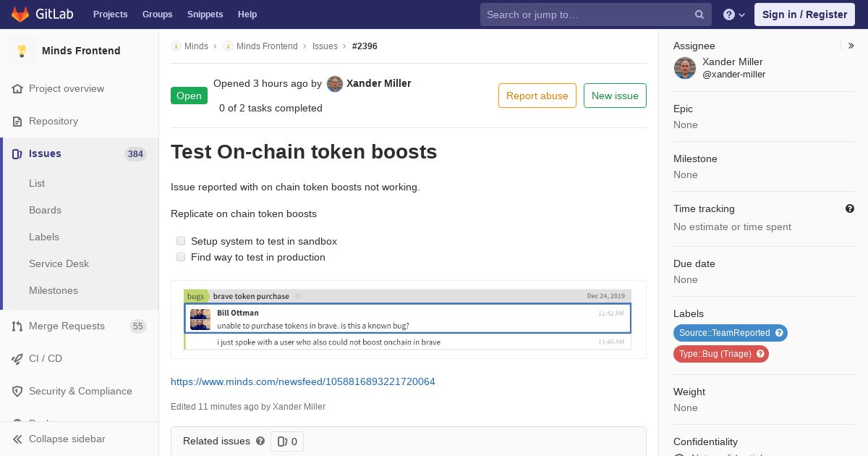Click 'No estimate or time spent' text

click(732, 227)
